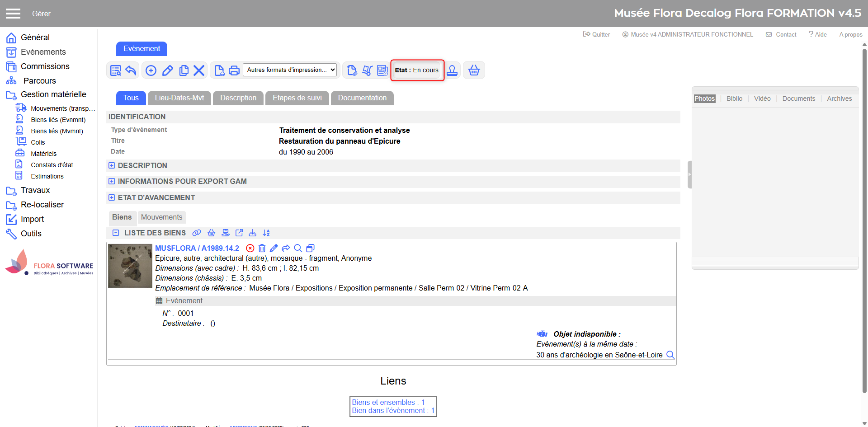Screen dimensions: 868x427
Task: Click the stamp icon next to Etat
Action: tap(452, 70)
